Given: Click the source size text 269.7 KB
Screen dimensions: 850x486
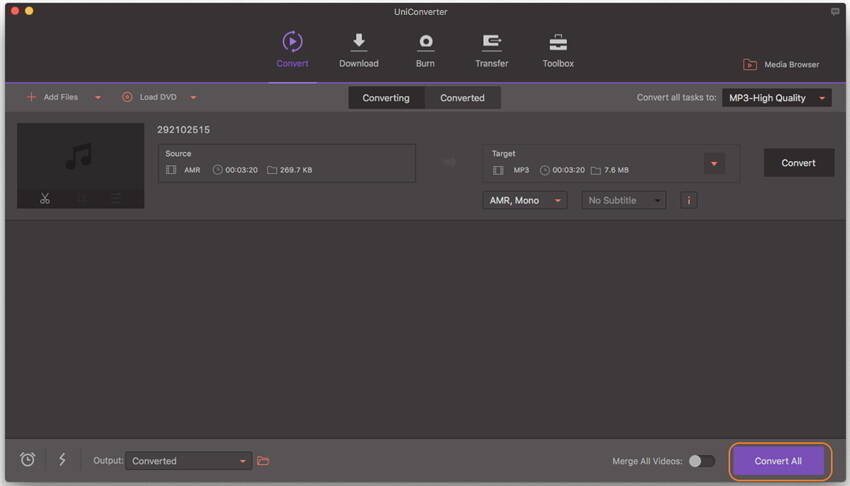Looking at the screenshot, I should [x=296, y=170].
